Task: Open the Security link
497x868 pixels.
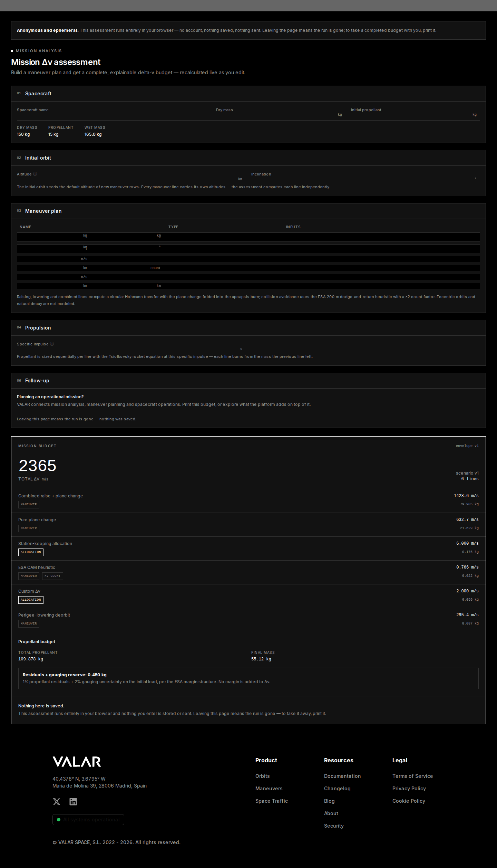Action: coord(334,826)
